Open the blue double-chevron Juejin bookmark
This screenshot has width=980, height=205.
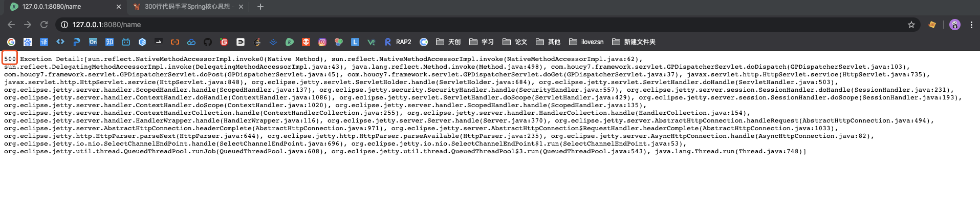pyautogui.click(x=273, y=42)
